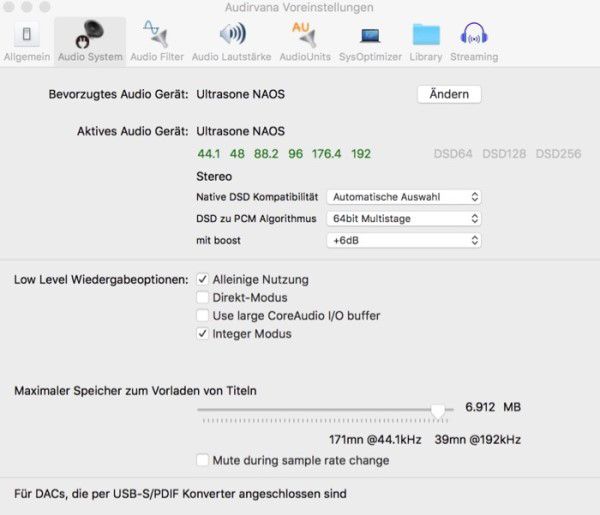Click the DSD64 label
600x515 pixels.
click(453, 154)
